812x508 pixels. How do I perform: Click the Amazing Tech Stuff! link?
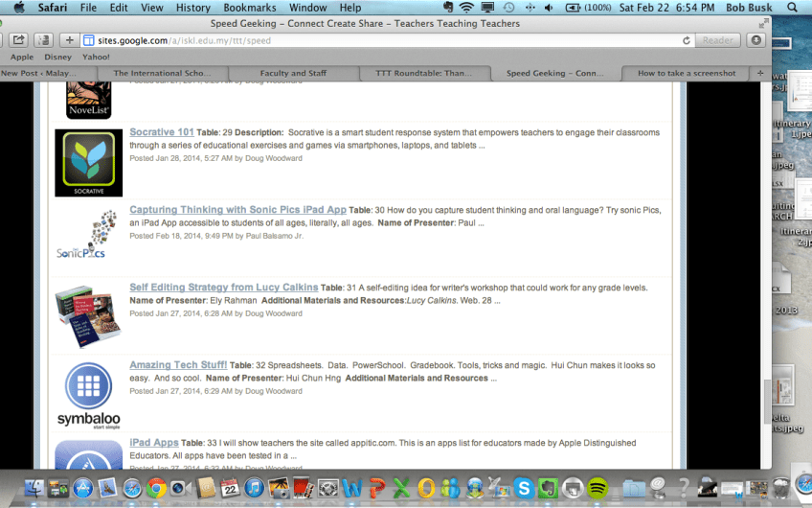click(x=178, y=365)
